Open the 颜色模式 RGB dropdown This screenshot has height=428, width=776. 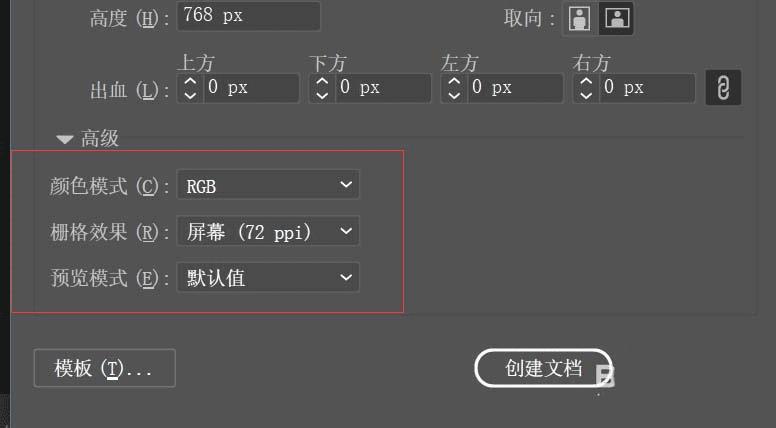pos(268,185)
